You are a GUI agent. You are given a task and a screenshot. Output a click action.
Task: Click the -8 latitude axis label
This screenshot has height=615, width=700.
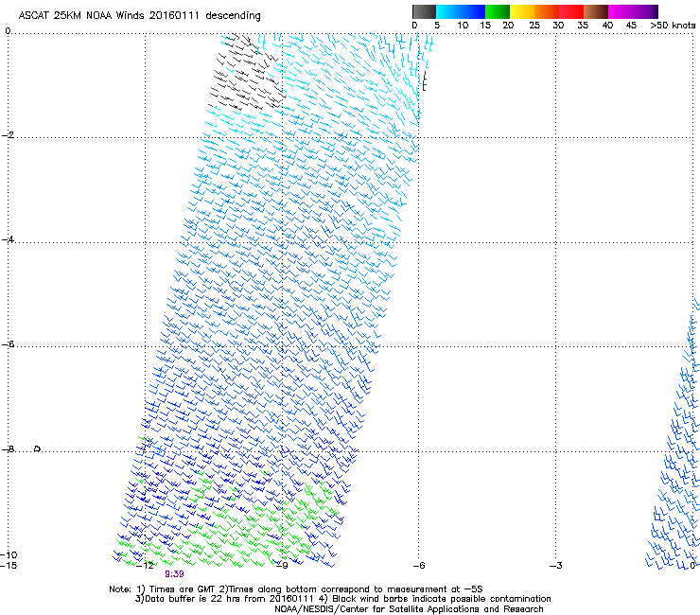pyautogui.click(x=8, y=448)
